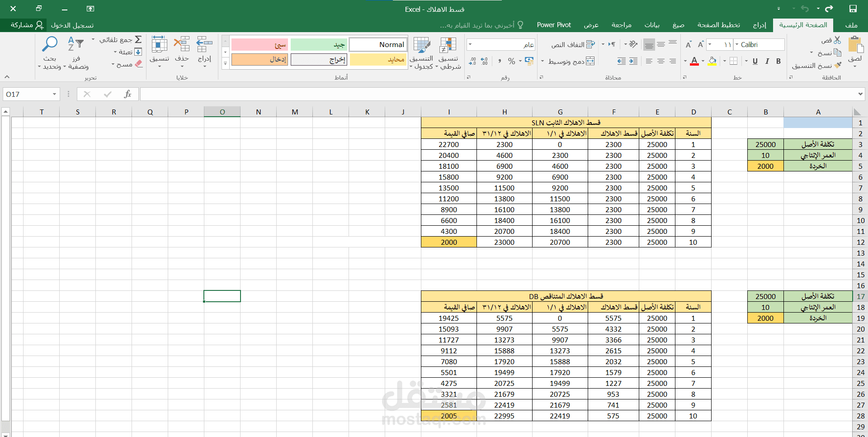Screen dimensions: 868x437
Task: Click the Cut (قص) scissors icon
Action: (837, 40)
